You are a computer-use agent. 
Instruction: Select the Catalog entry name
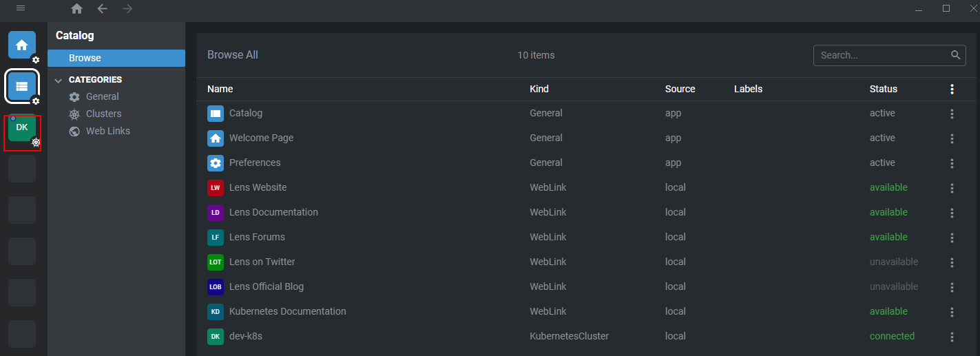point(246,113)
